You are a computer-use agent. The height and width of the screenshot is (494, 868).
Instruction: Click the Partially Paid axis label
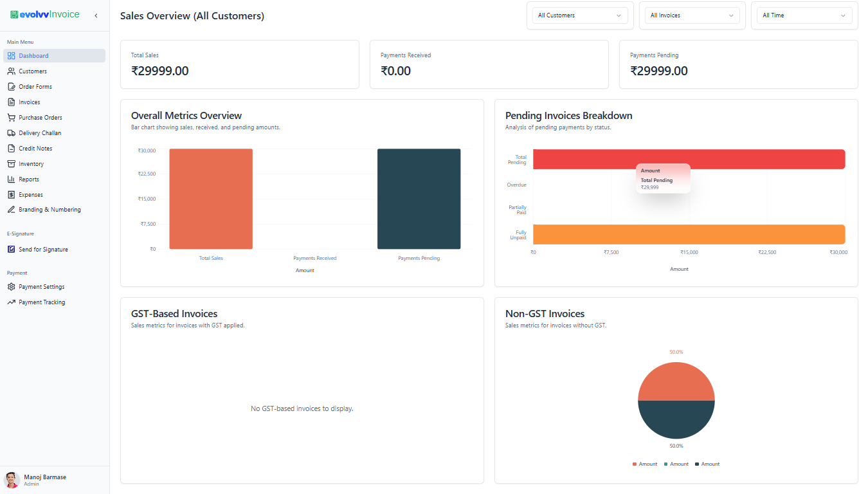(x=518, y=210)
